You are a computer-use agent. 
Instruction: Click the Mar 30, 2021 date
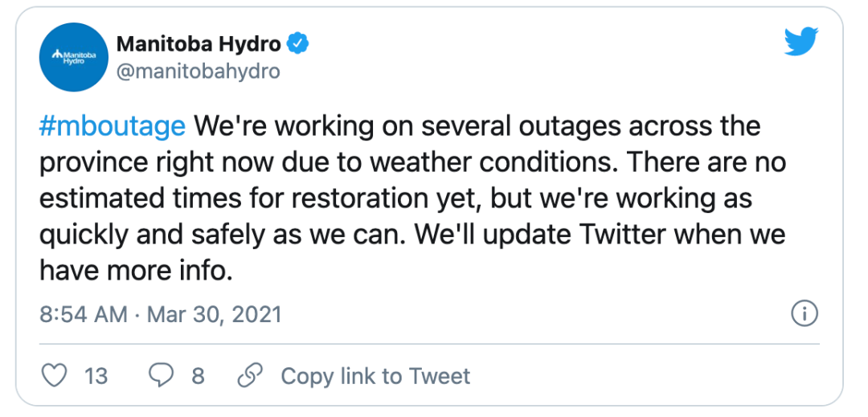point(213,313)
